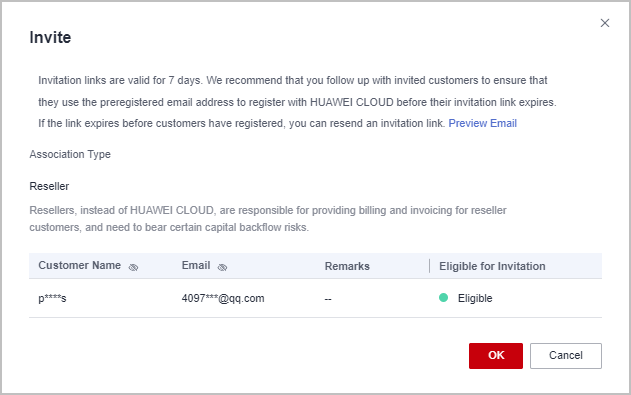Click the Invite dialog title
Screen dimensions: 631x395
[x=50, y=37]
